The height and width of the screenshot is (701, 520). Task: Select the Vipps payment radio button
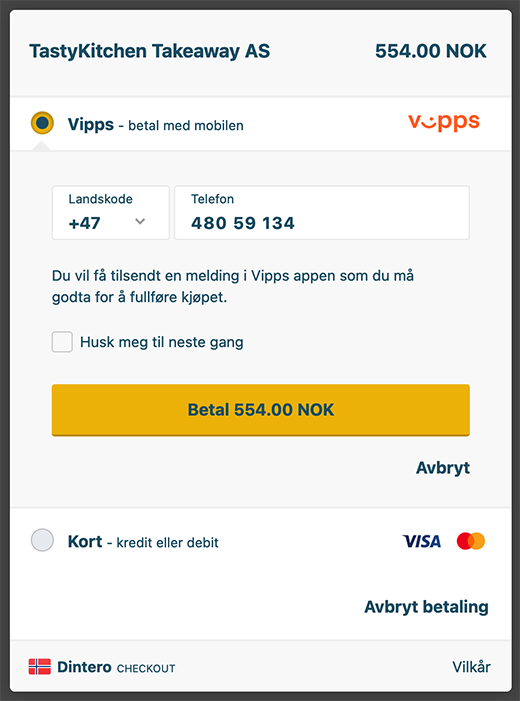[42, 123]
